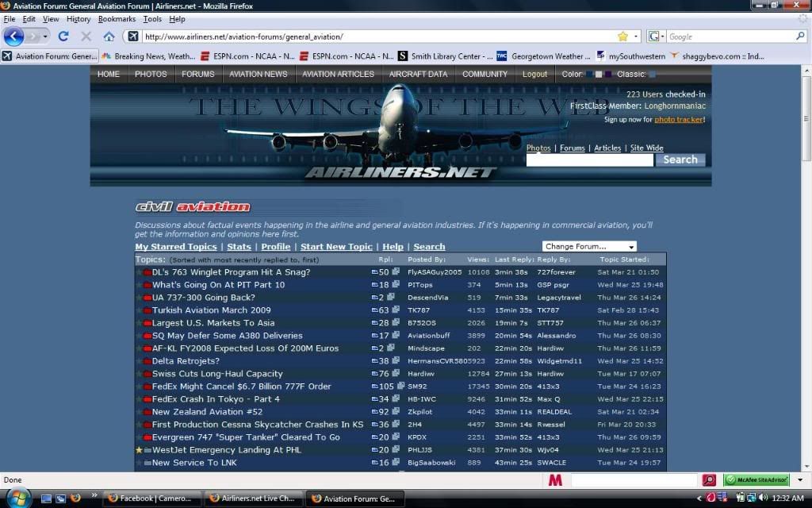Open My Starred Topics link
Image resolution: width=812 pixels, height=508 pixels.
coord(175,247)
